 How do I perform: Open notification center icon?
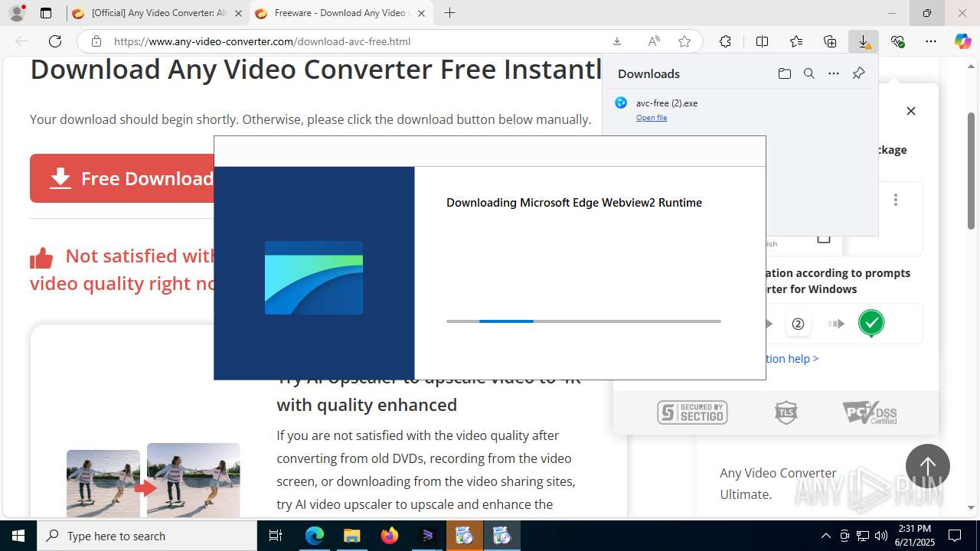[x=955, y=536]
